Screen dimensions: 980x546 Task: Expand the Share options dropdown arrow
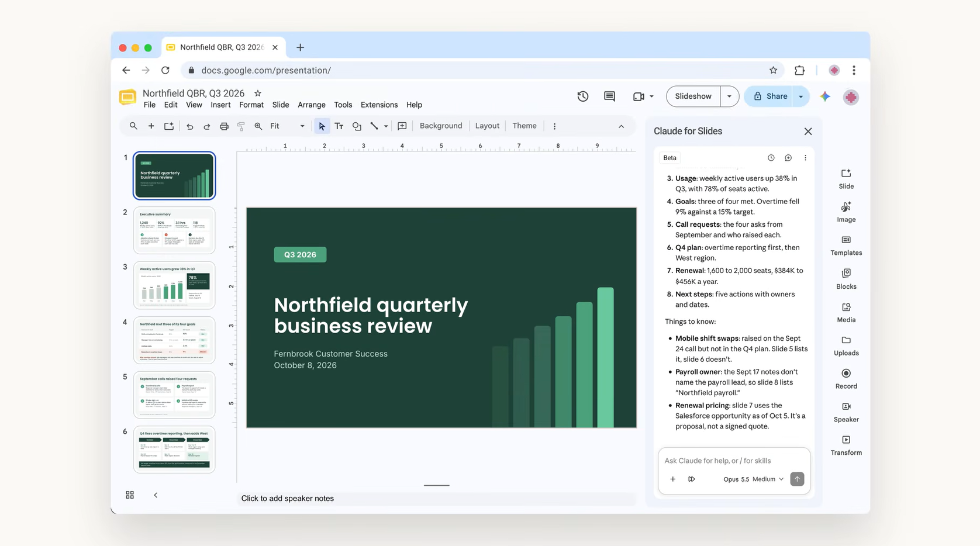pyautogui.click(x=801, y=96)
